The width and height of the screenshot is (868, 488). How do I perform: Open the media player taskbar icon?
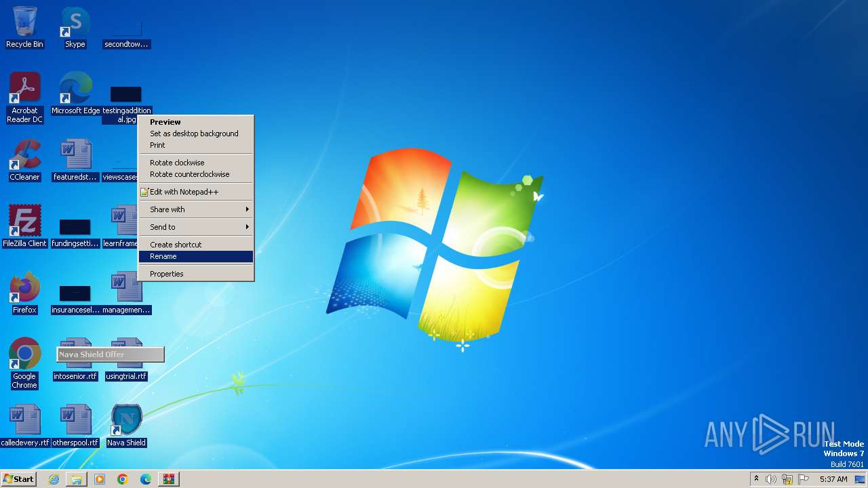pyautogui.click(x=100, y=479)
